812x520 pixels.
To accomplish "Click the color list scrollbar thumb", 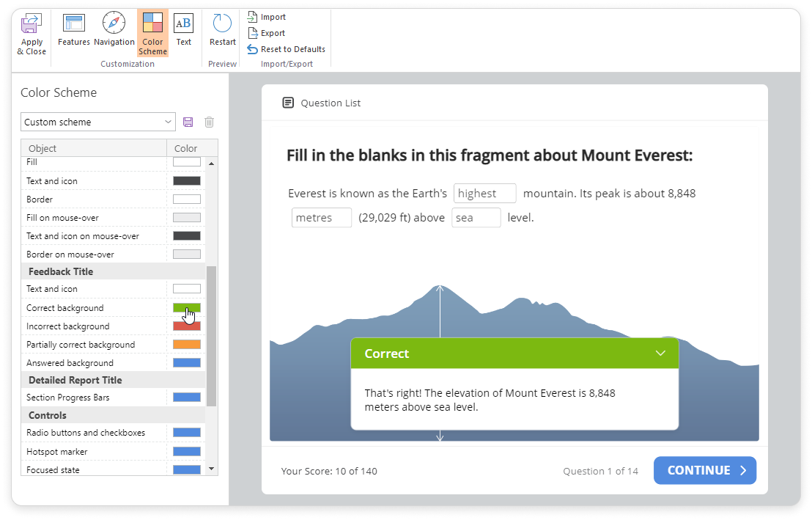I will tap(211, 336).
